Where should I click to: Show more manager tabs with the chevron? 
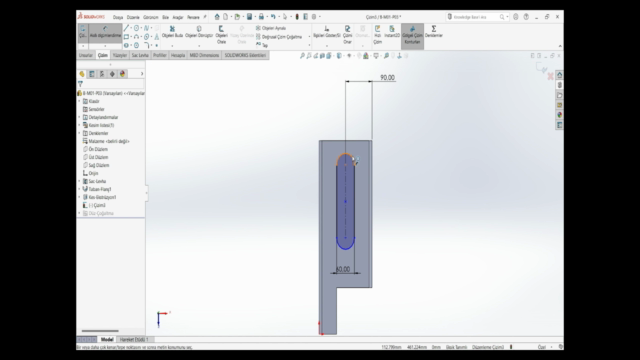click(x=142, y=74)
